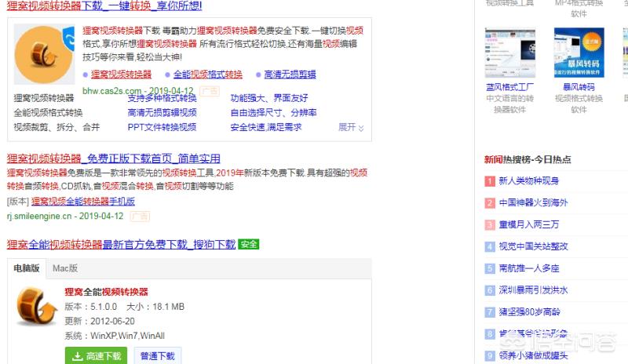Click the 版本：5.1.0.0 version text
This screenshot has height=364, width=628.
(90, 307)
